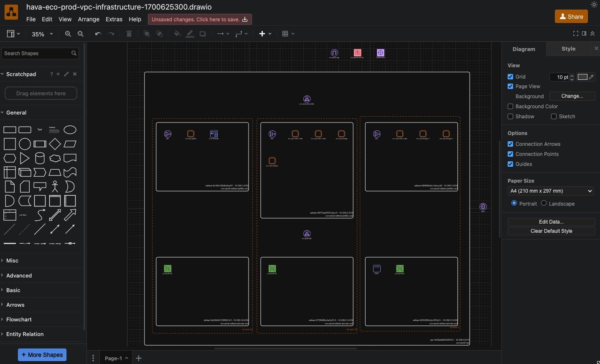Select the Landscape radio button
Screen dimensions: 600x364
(x=544, y=204)
